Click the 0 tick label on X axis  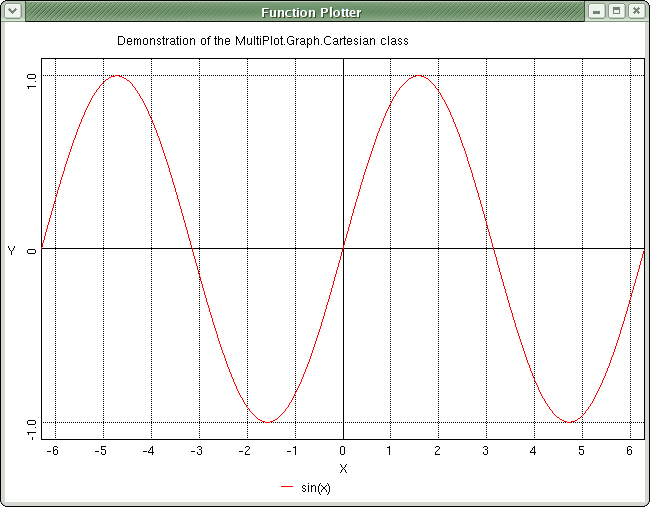click(x=343, y=451)
